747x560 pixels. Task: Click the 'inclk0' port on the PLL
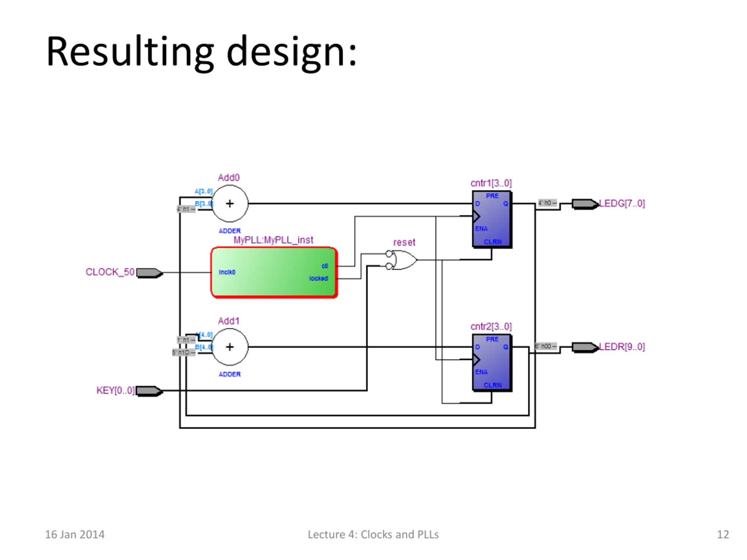click(227, 272)
